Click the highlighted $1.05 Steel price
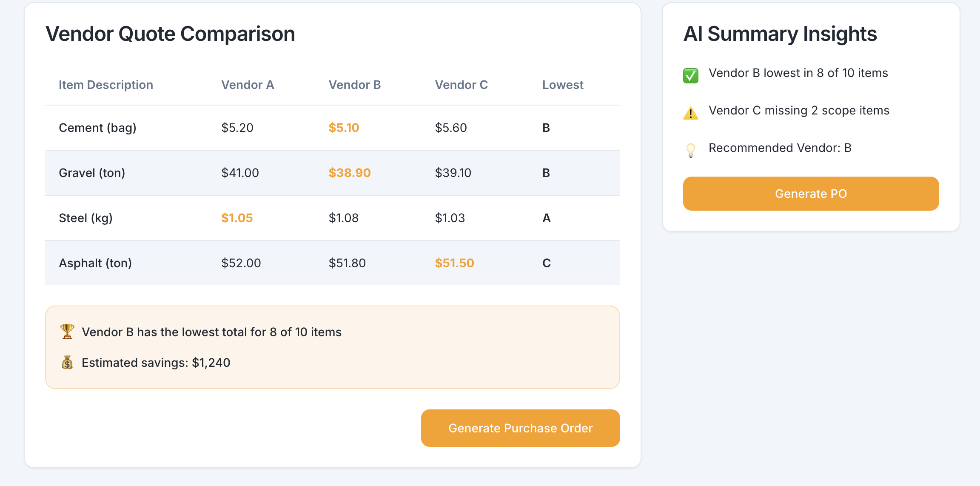 [237, 218]
